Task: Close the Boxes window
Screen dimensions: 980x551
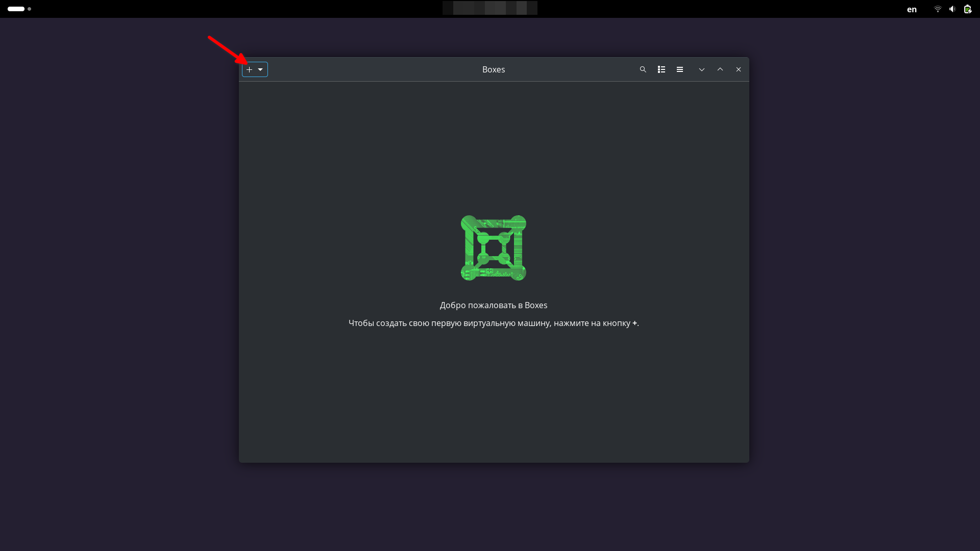Action: (739, 69)
